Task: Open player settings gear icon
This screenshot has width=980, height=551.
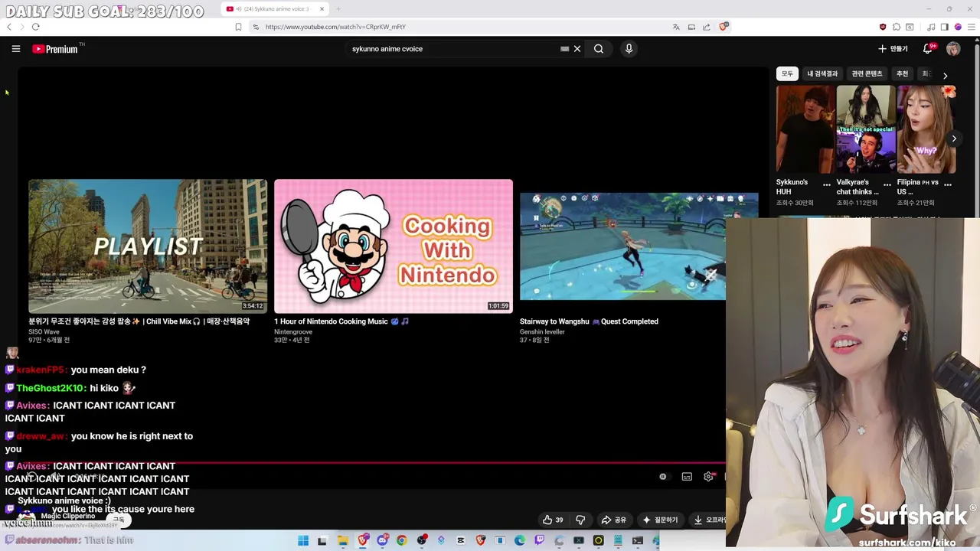Action: coord(708,477)
